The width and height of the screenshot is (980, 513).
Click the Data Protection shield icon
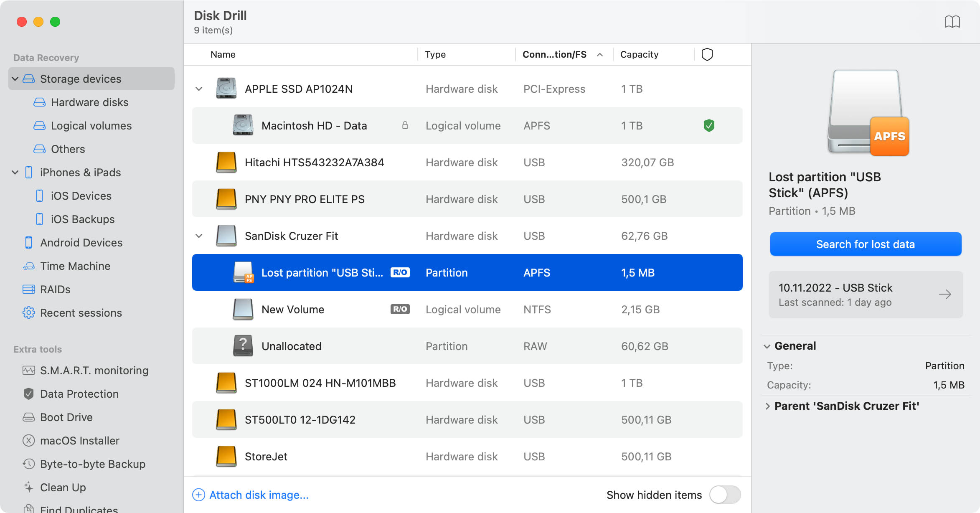pyautogui.click(x=28, y=394)
